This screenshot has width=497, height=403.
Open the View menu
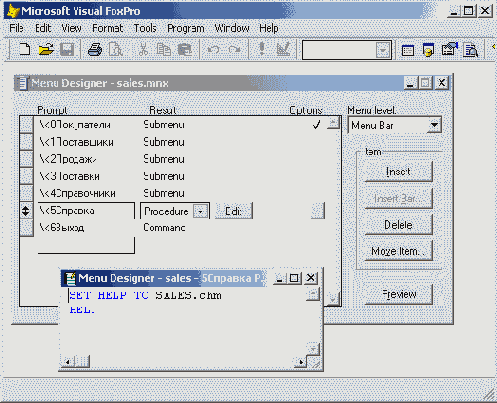coord(71,28)
